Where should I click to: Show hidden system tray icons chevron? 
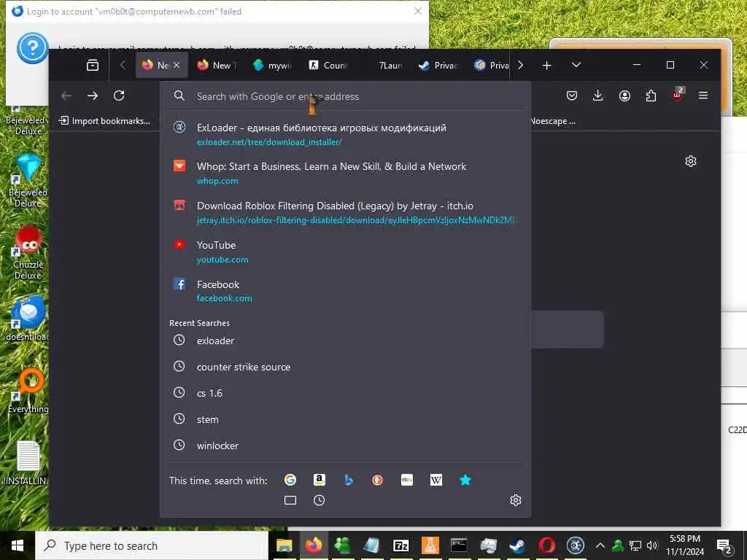coord(600,545)
